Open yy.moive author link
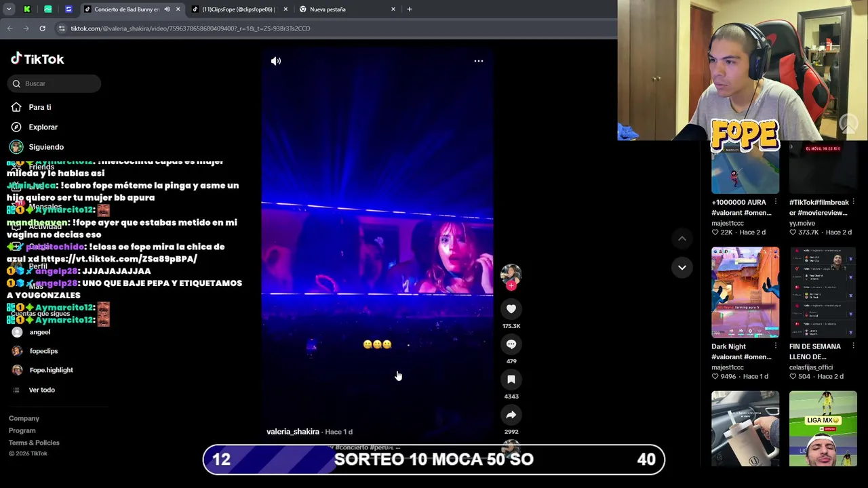Viewport: 868px width, 488px height. 802,223
